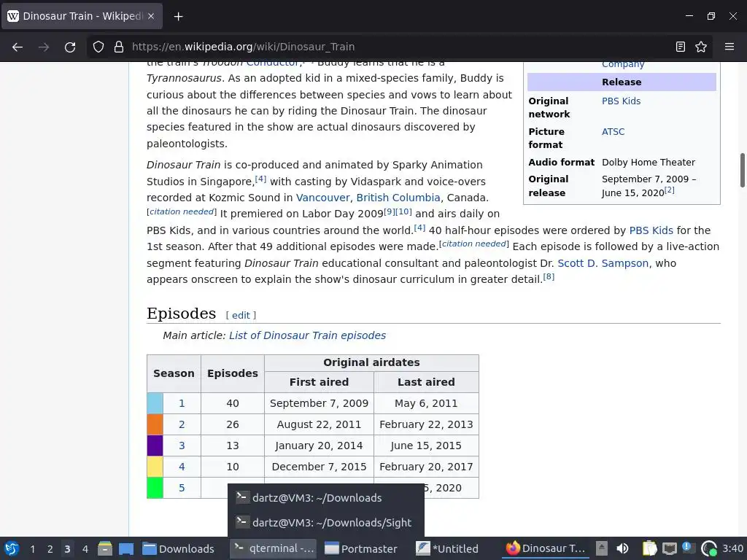Close the Dinosaur Train tab

pyautogui.click(x=151, y=16)
